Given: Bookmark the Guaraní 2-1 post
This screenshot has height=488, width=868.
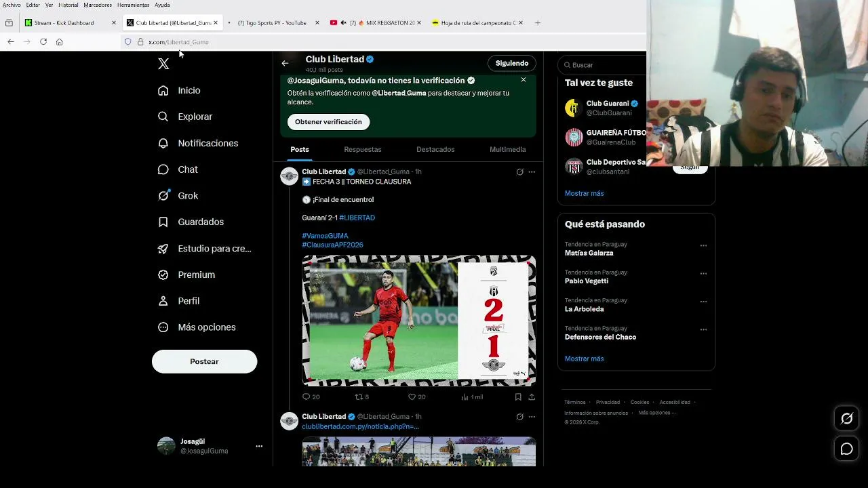Looking at the screenshot, I should (x=518, y=396).
